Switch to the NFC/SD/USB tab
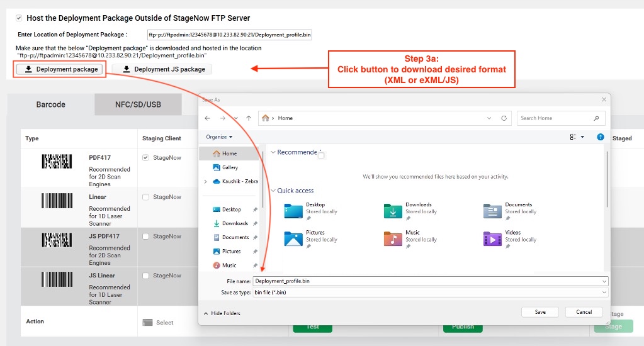Image resolution: width=644 pixels, height=346 pixels. coord(138,104)
